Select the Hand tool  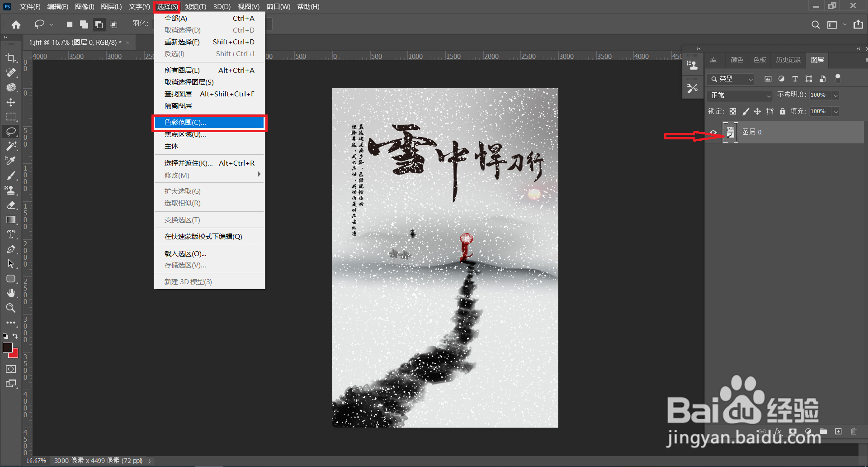11,293
